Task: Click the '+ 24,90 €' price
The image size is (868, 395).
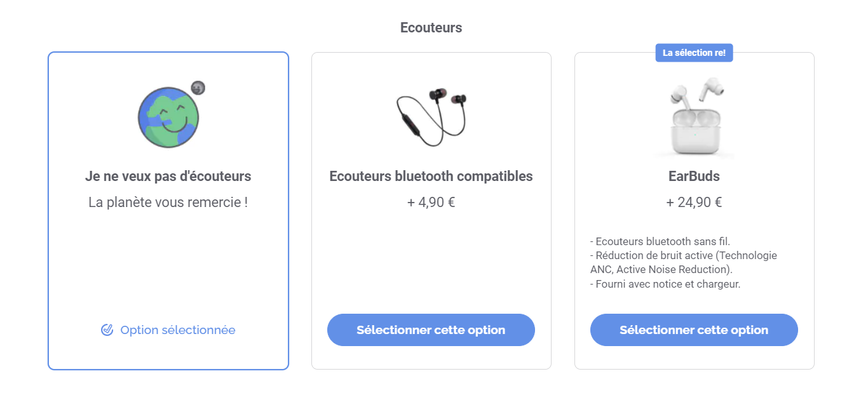Action: [694, 203]
